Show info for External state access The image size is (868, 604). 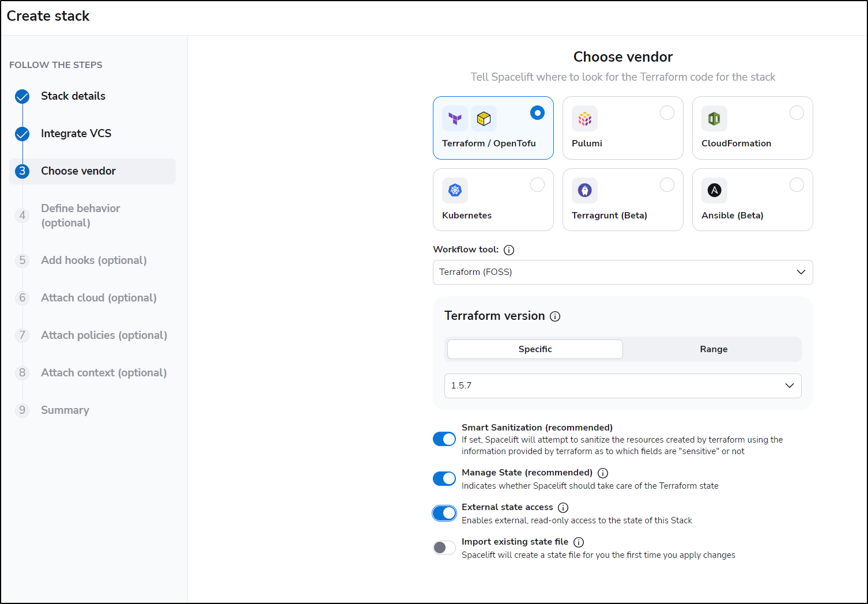click(x=563, y=508)
